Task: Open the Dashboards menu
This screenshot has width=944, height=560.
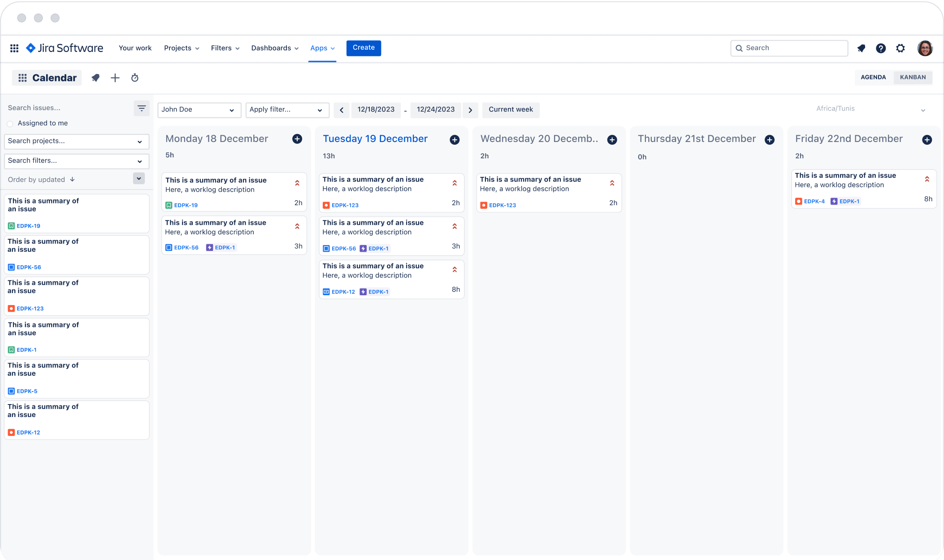Action: click(x=275, y=48)
